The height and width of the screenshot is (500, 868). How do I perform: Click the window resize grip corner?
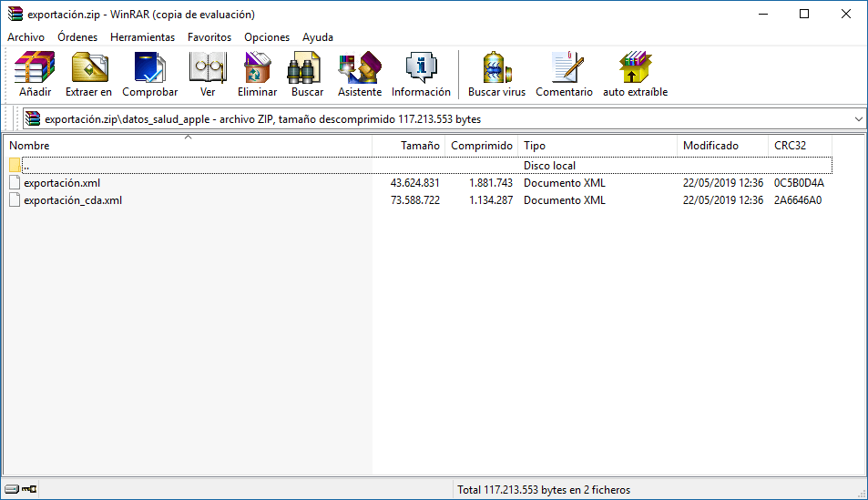pos(862,494)
